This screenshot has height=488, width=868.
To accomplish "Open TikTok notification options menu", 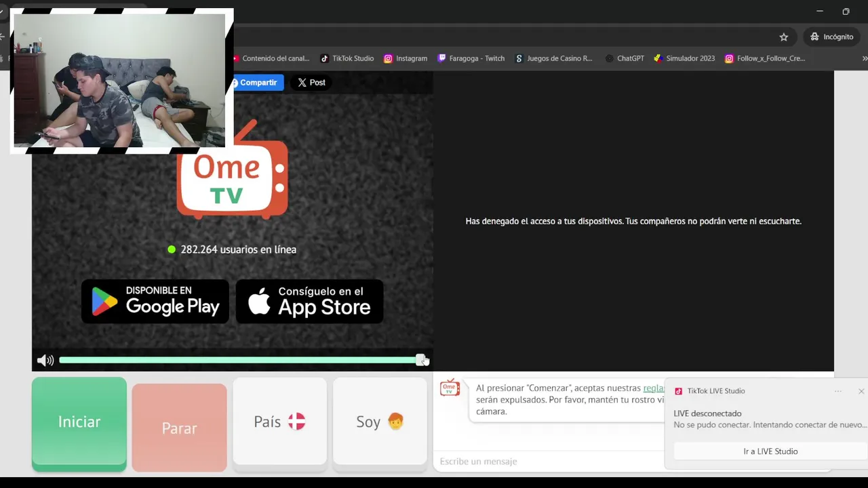I will coord(838,391).
